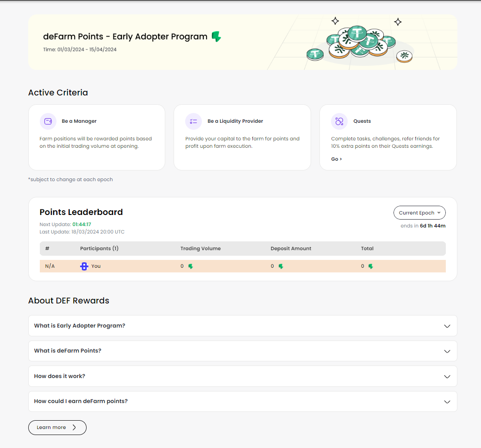Click the Participants (1) column header

click(x=99, y=249)
